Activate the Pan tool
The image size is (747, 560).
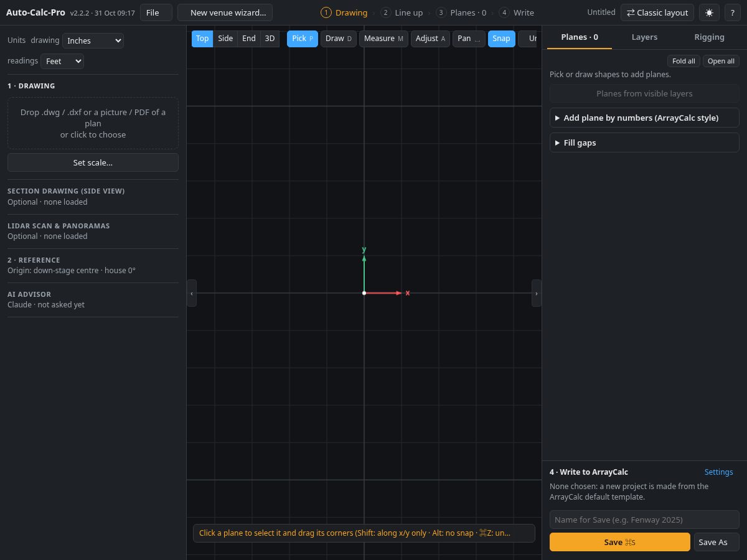click(469, 39)
